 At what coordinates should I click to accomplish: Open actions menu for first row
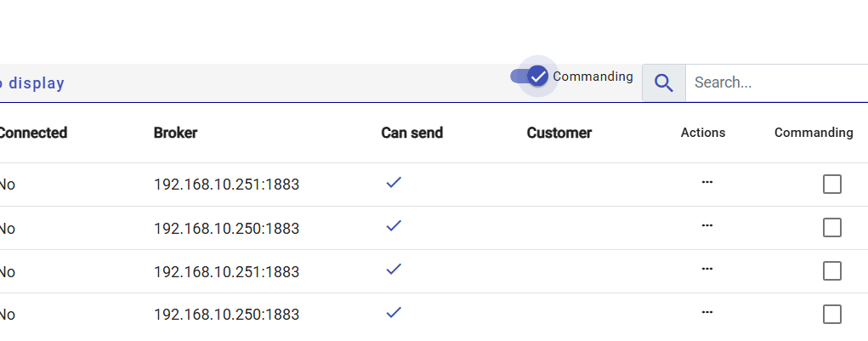[706, 182]
